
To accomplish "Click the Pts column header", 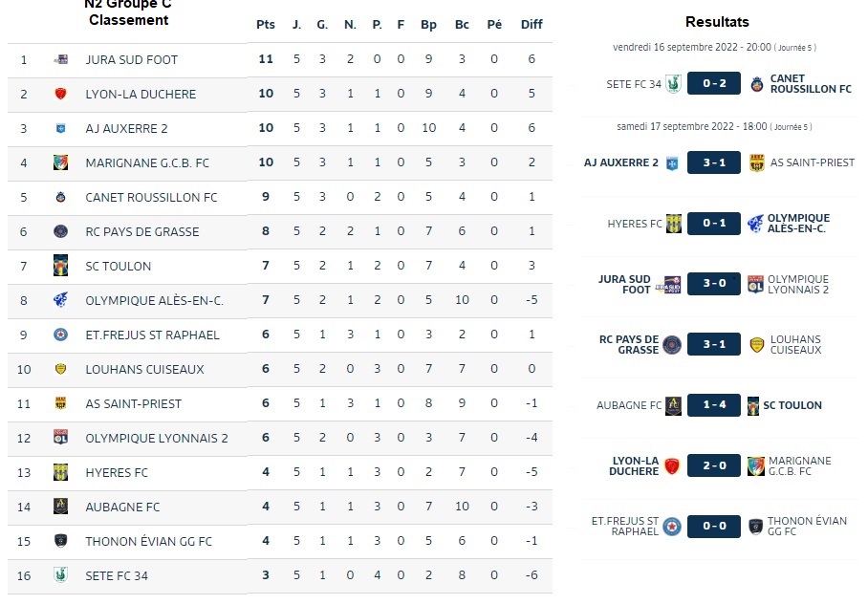I will pos(266,24).
